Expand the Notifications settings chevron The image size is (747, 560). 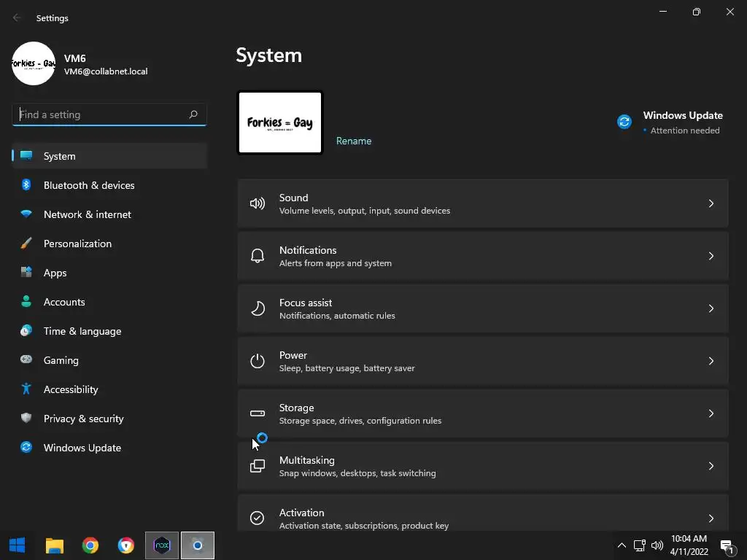point(711,256)
